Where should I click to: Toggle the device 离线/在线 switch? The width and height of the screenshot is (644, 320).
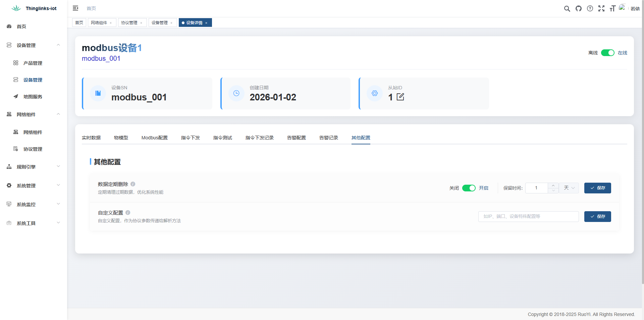pos(607,53)
